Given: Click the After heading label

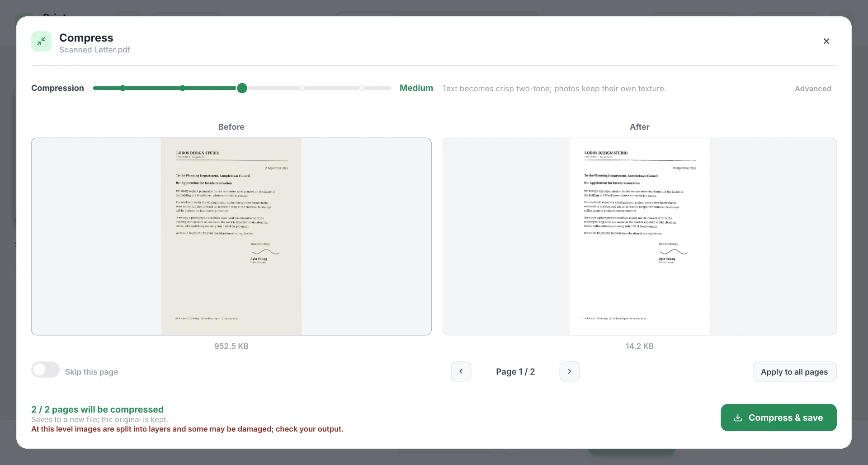Looking at the screenshot, I should tap(639, 127).
